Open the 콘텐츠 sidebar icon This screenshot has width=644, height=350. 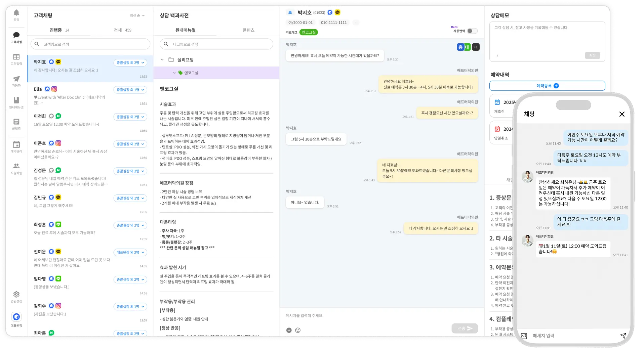point(16,122)
